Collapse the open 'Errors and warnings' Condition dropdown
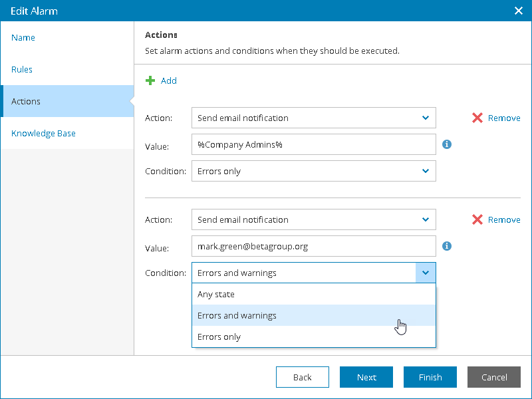Screen dimensions: 532x399 coord(426,273)
